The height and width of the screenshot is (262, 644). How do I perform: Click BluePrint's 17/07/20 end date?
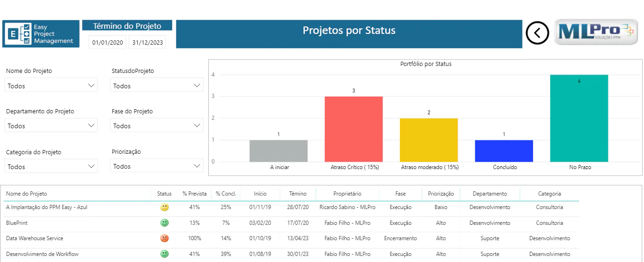pos(298,223)
